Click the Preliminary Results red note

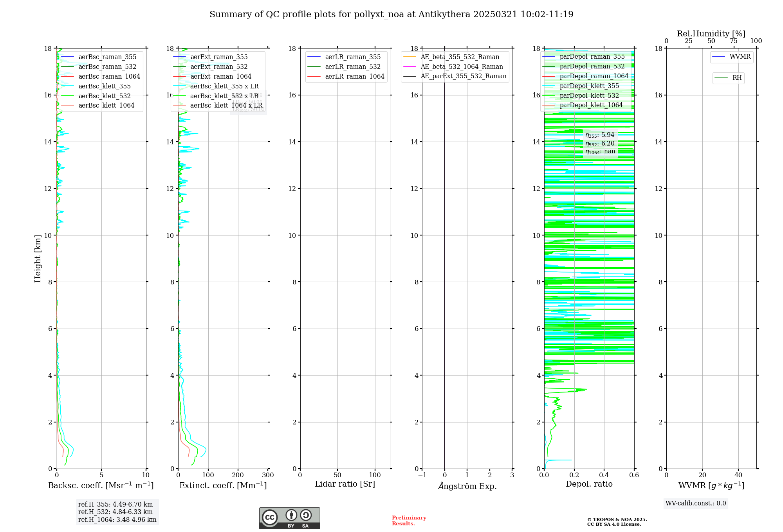coord(409,521)
